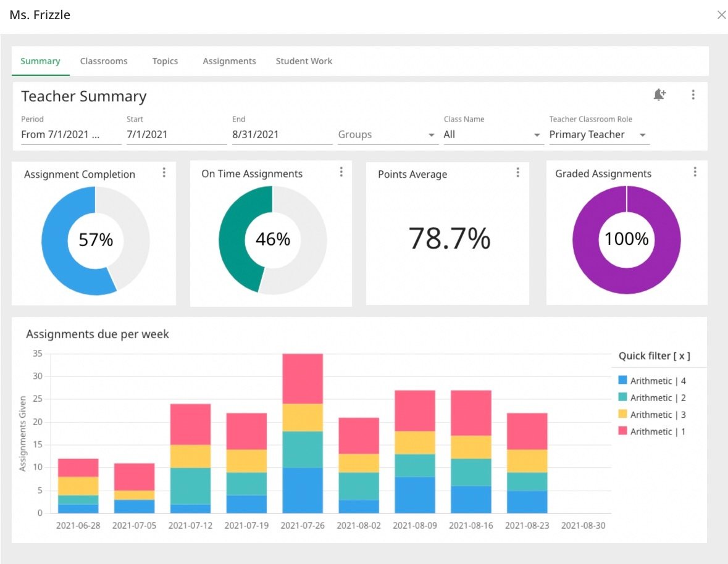
Task: Open Graded Assignments card options menu
Action: coord(695,172)
